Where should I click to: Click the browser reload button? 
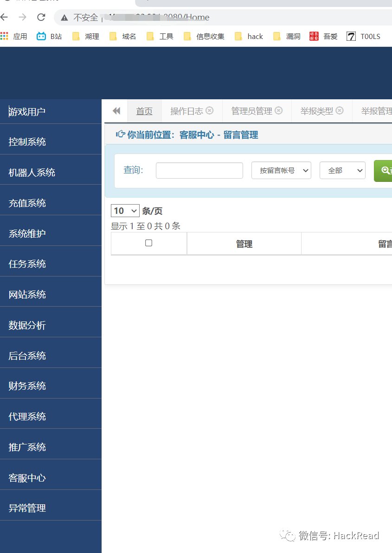tap(41, 17)
